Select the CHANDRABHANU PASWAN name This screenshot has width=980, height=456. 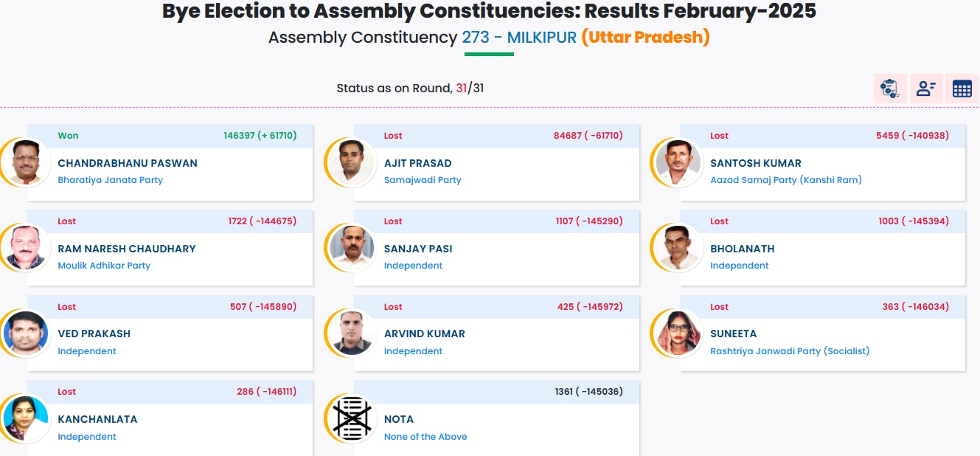click(x=128, y=163)
